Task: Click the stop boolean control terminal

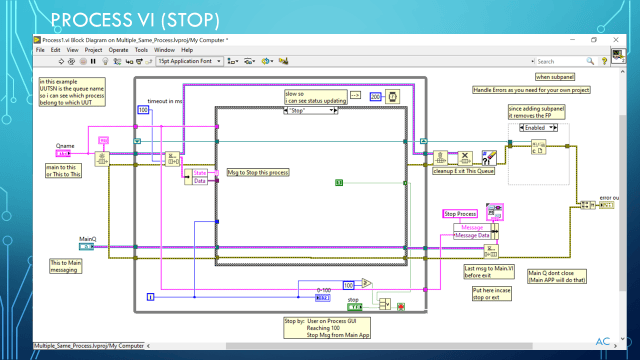Action: [x=355, y=307]
